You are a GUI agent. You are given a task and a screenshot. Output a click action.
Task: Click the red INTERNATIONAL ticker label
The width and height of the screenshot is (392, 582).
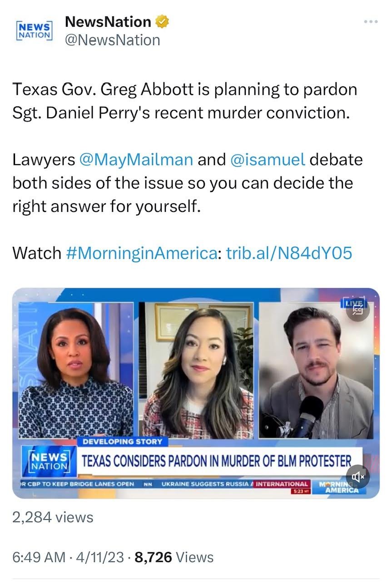(x=282, y=484)
